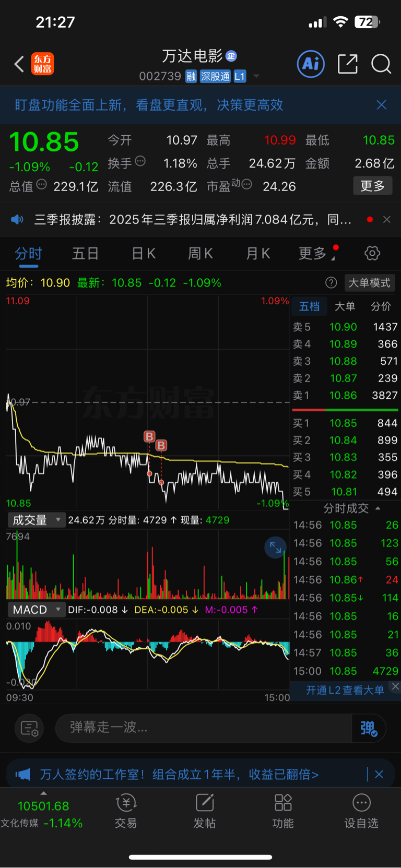Close the 开通L2 prompt
Image resolution: width=401 pixels, height=868 pixels.
[x=395, y=686]
